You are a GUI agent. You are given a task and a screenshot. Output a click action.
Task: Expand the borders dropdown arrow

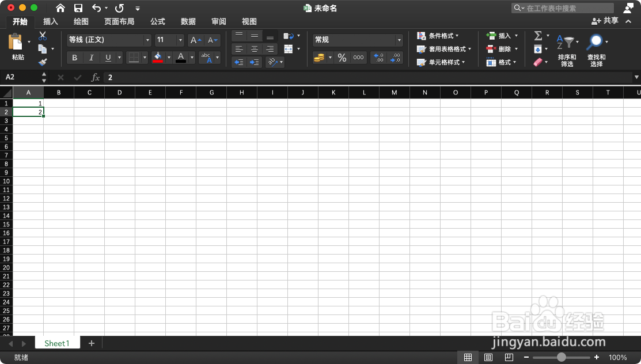click(x=145, y=58)
